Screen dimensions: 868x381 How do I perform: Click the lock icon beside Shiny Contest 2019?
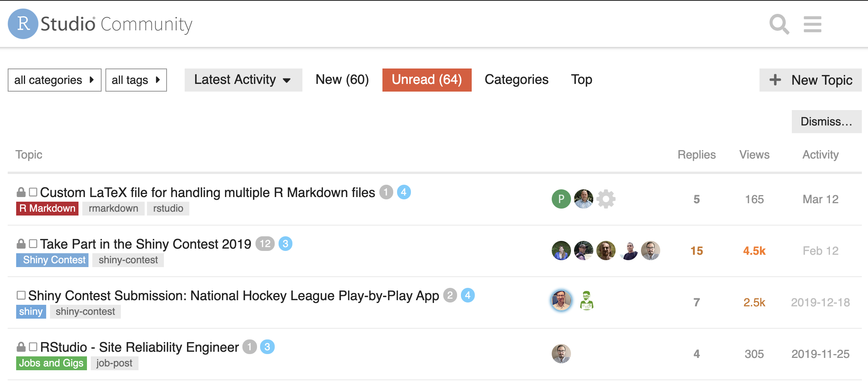(21, 244)
